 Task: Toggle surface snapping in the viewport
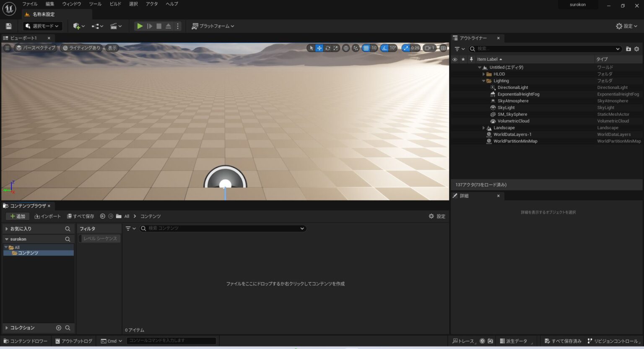coord(356,48)
